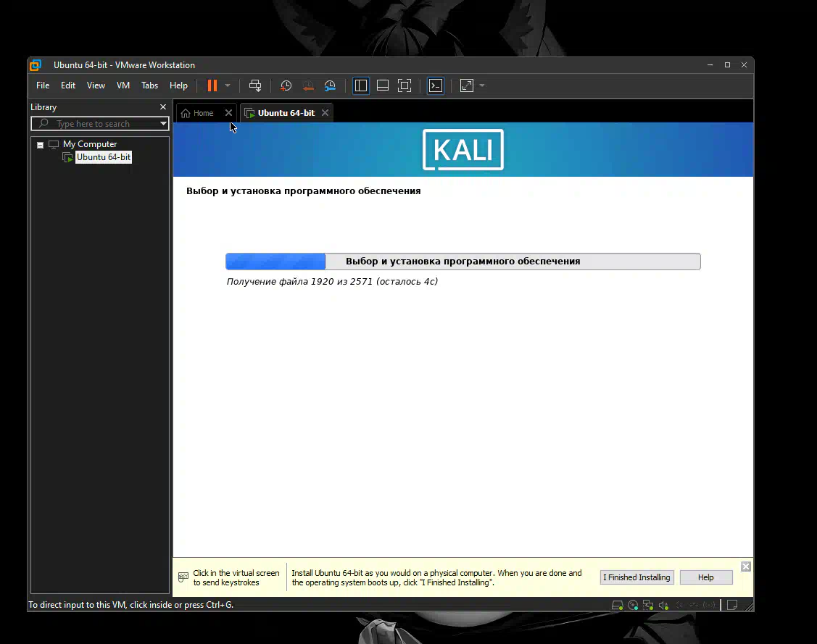The image size is (817, 644).
Task: Click the VMware Workstation title bar icon
Action: 36,65
